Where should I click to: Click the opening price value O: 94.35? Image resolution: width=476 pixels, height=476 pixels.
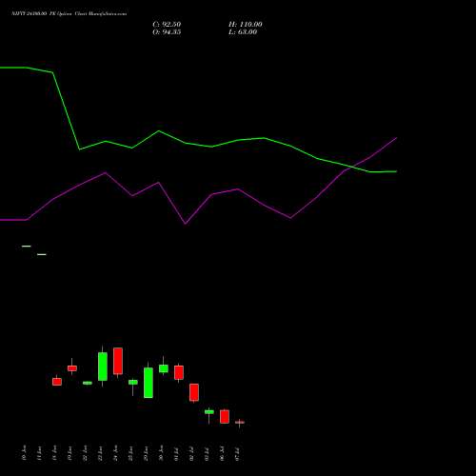(167, 32)
